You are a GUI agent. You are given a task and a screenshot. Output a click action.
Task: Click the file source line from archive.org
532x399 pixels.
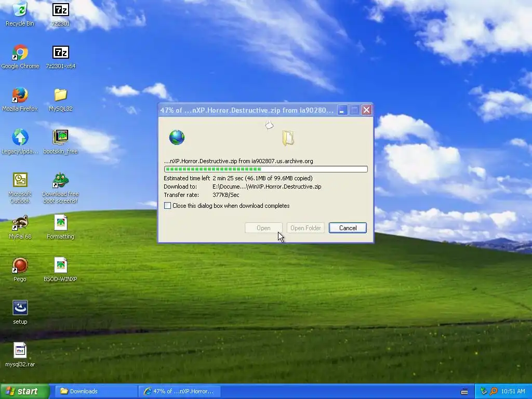pos(238,161)
